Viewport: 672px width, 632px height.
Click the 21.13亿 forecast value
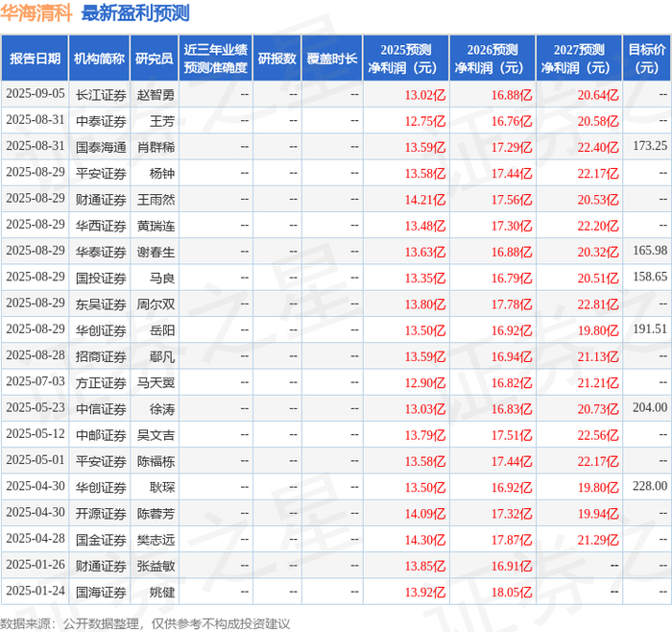click(x=598, y=356)
